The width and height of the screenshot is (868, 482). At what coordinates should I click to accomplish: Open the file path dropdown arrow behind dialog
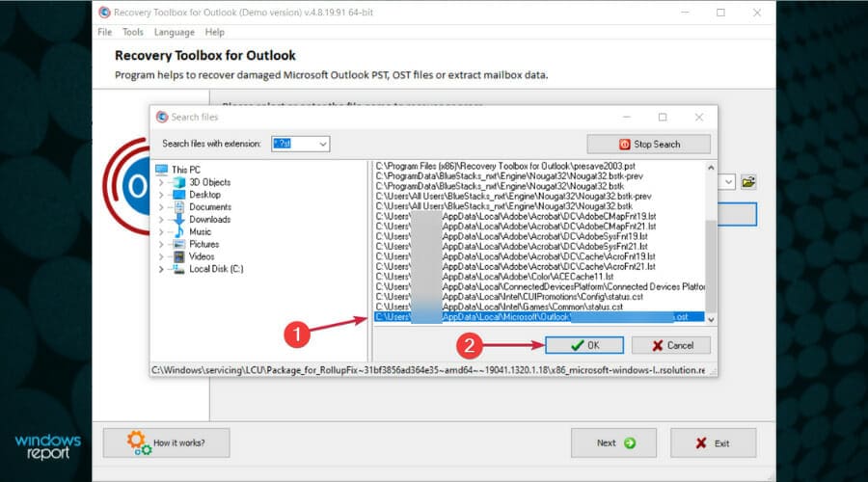728,182
